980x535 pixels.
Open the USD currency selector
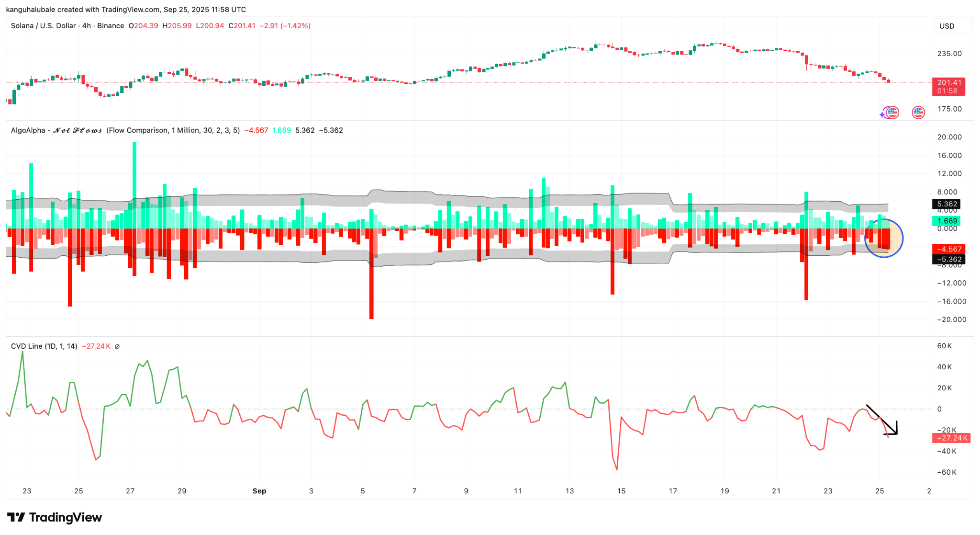click(952, 26)
